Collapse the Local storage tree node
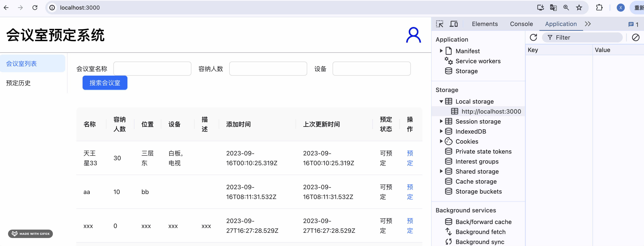 [441, 102]
